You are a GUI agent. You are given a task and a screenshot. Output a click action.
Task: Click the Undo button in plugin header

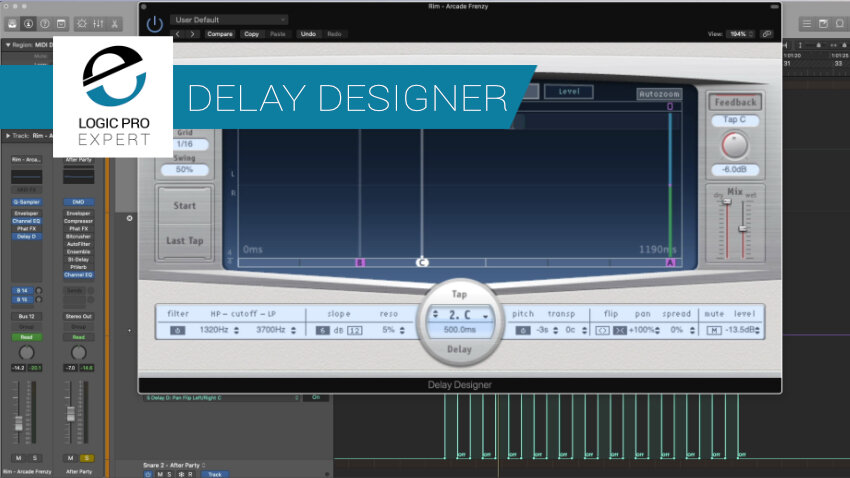click(x=308, y=34)
